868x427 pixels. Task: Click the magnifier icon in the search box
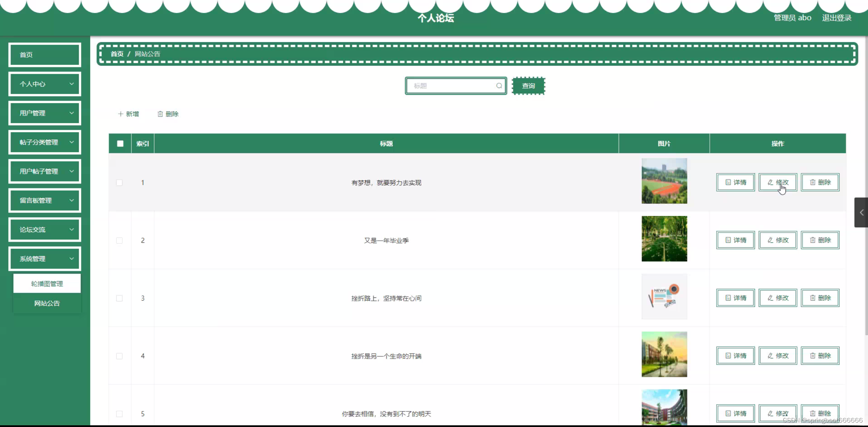499,86
